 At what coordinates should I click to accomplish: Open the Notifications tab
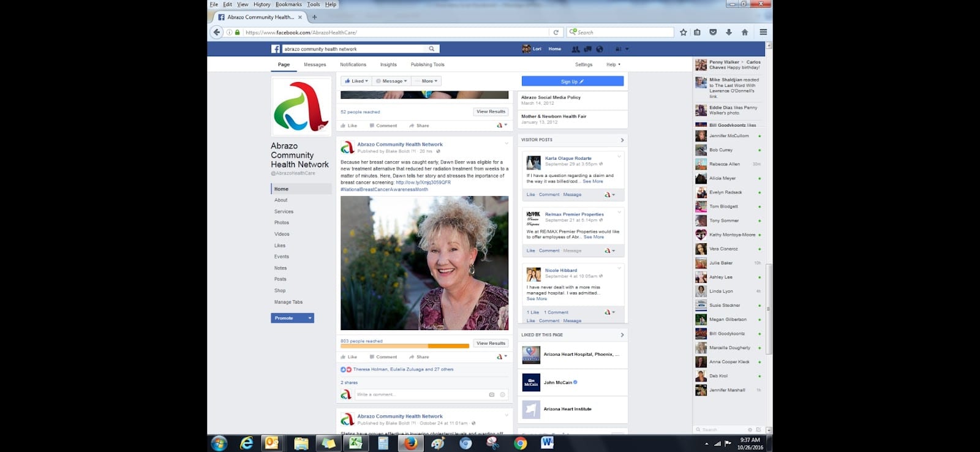tap(353, 64)
